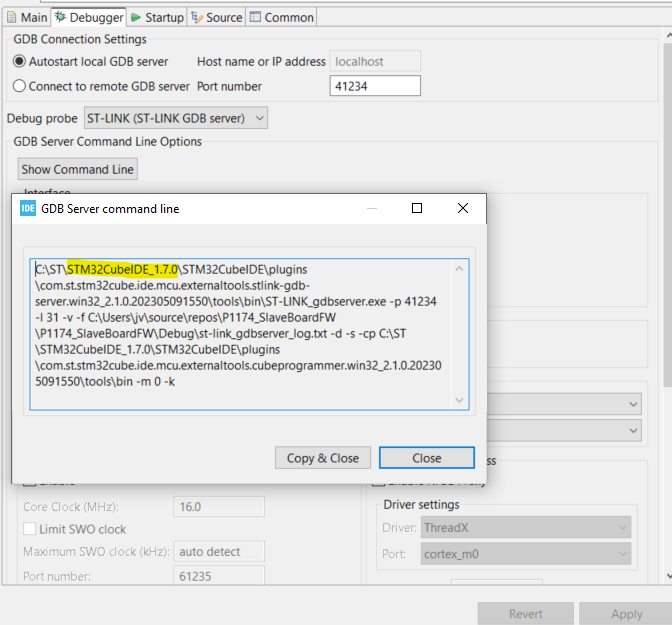Open the Debug probe ST-LINK dropdown

[x=176, y=118]
